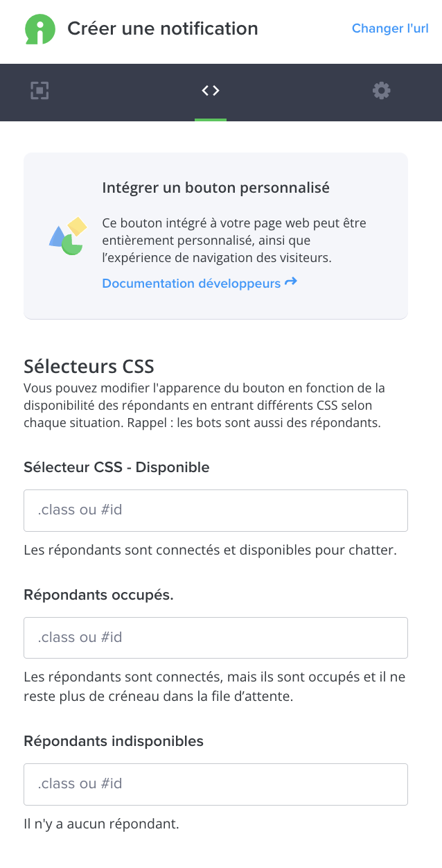Click the hint about the full waiting queue
Screen dimensions: 442x868
coord(214,686)
